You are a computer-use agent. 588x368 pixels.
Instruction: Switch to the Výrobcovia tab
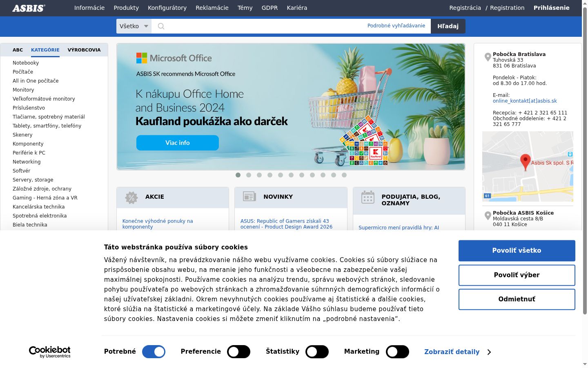[x=84, y=50]
